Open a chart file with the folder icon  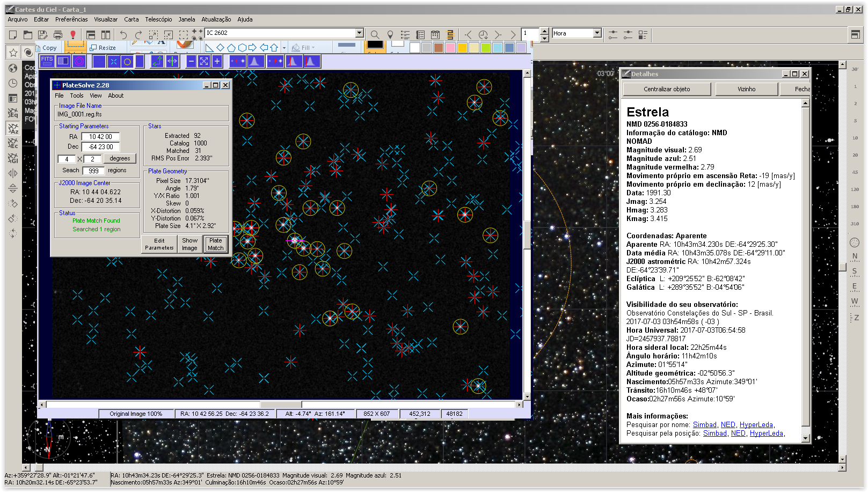pyautogui.click(x=27, y=35)
